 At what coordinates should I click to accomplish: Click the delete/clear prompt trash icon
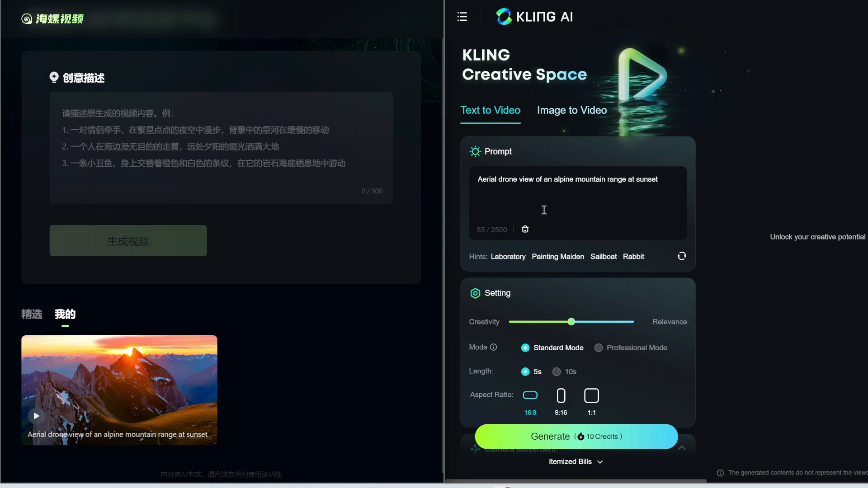tap(524, 230)
